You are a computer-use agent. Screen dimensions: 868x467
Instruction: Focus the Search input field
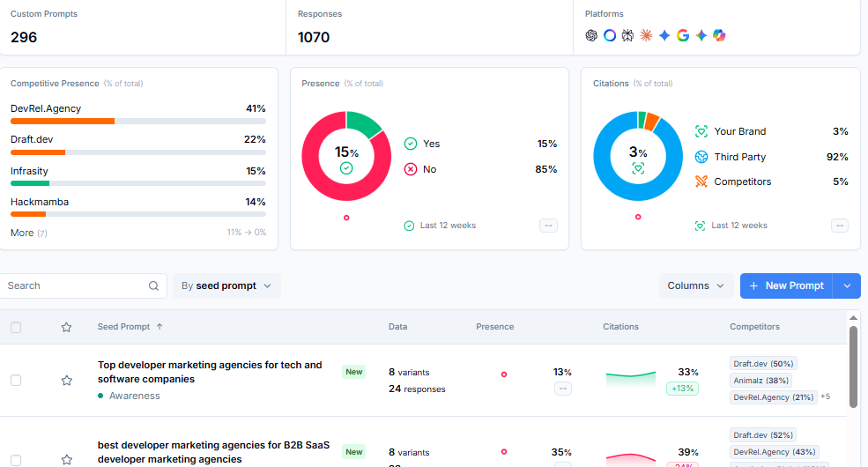[75, 286]
